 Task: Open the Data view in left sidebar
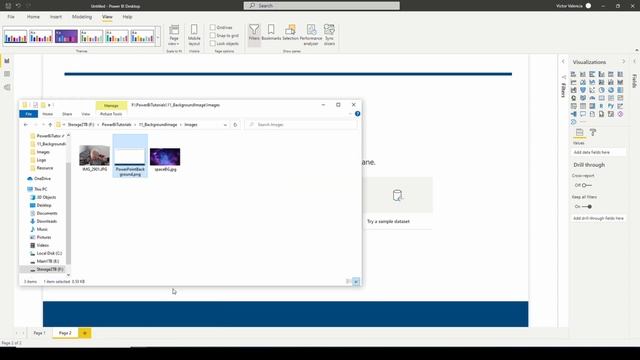tap(7, 74)
